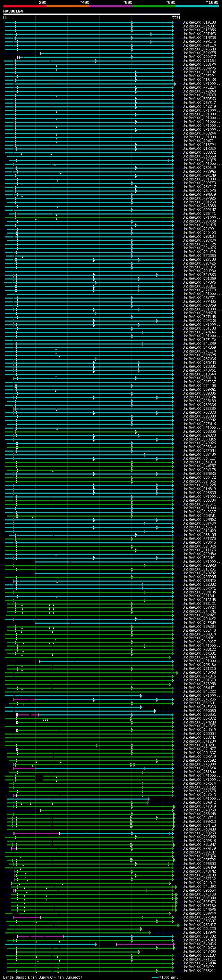Open hit UniRef100_P46800
Screen dimensions: 222x980
(199, 764)
